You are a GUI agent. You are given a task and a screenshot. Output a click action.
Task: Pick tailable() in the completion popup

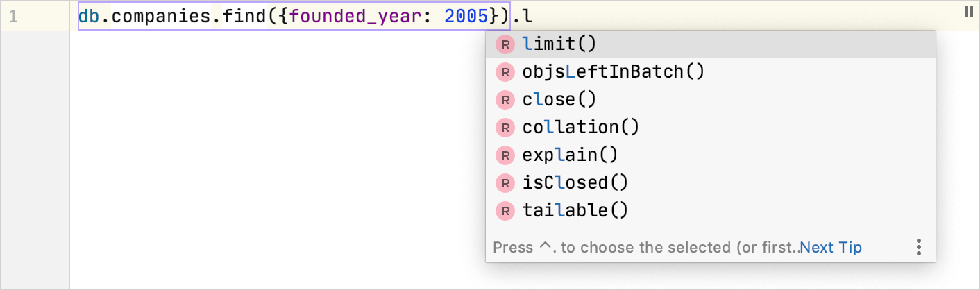pos(710,211)
